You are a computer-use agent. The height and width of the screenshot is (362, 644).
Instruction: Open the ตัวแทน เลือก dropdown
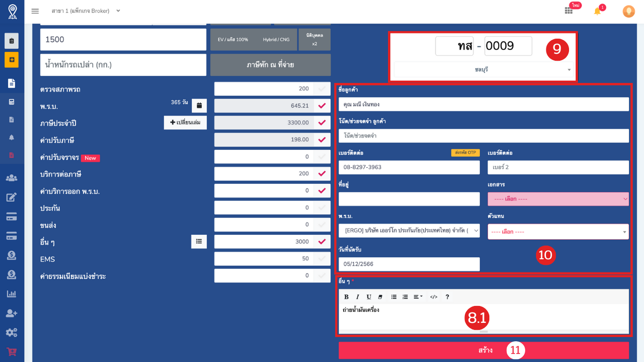(x=558, y=231)
